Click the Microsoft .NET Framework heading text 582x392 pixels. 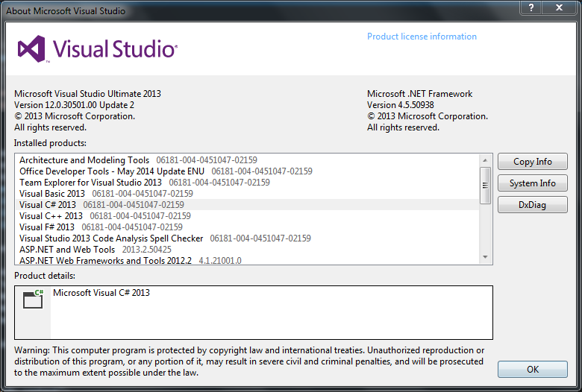[420, 94]
